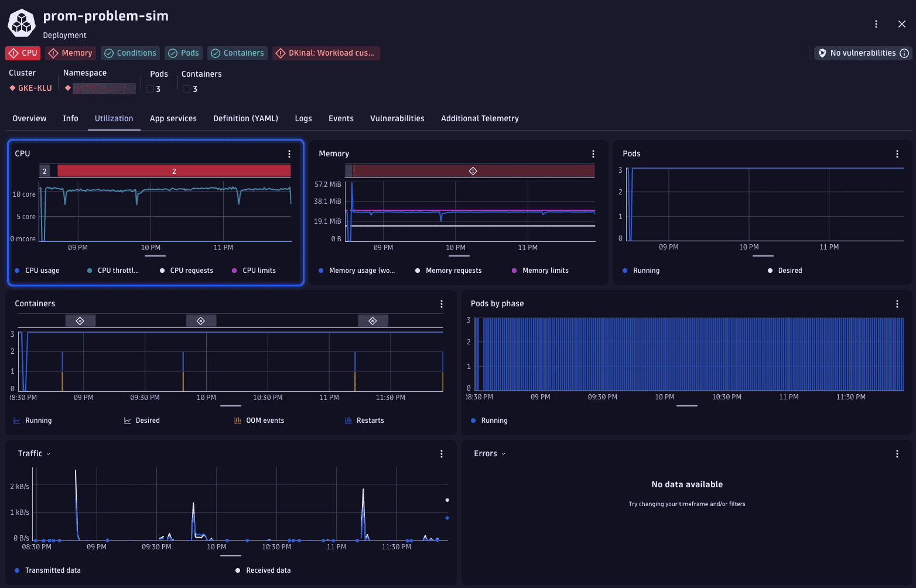Screen dimensions: 916x588
Task: Click the red CPU limit indicator bar
Action: 173,170
